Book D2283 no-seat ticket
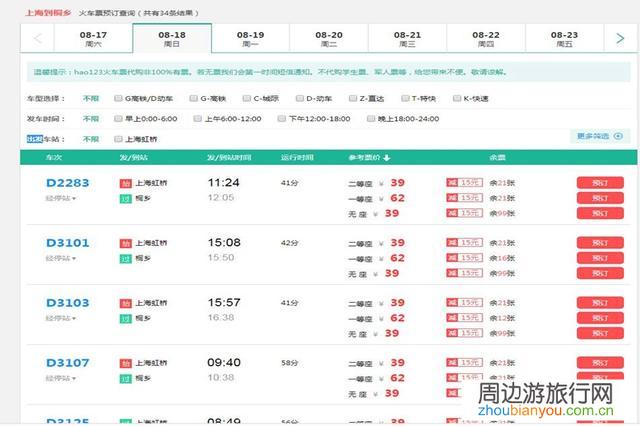The image size is (640, 426). tap(600, 213)
